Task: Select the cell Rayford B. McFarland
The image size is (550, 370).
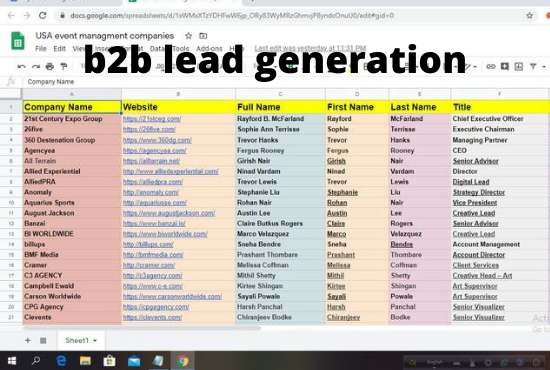Action: point(280,119)
